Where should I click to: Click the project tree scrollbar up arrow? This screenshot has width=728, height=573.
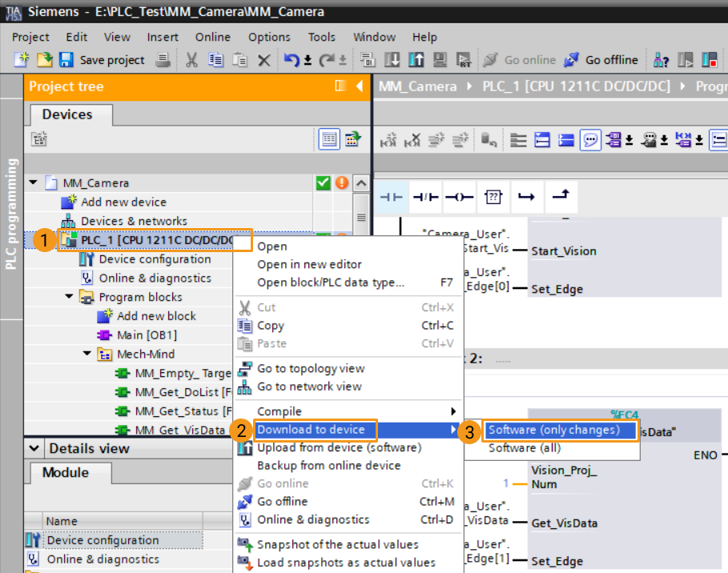[x=360, y=183]
